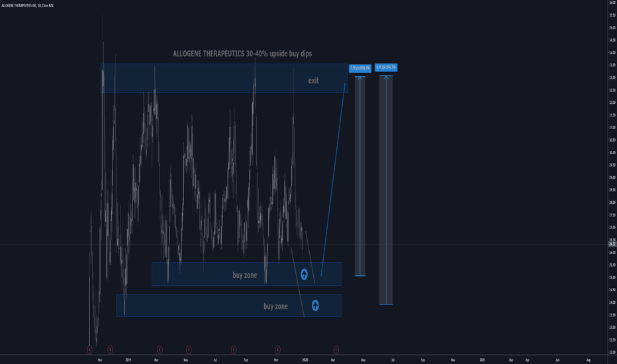
Task: Click the '2019' label on the time axis
Action: 128,359
